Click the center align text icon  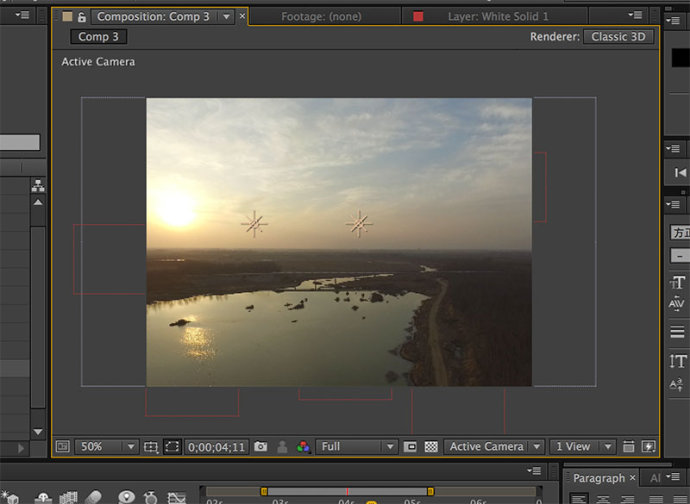(603, 499)
